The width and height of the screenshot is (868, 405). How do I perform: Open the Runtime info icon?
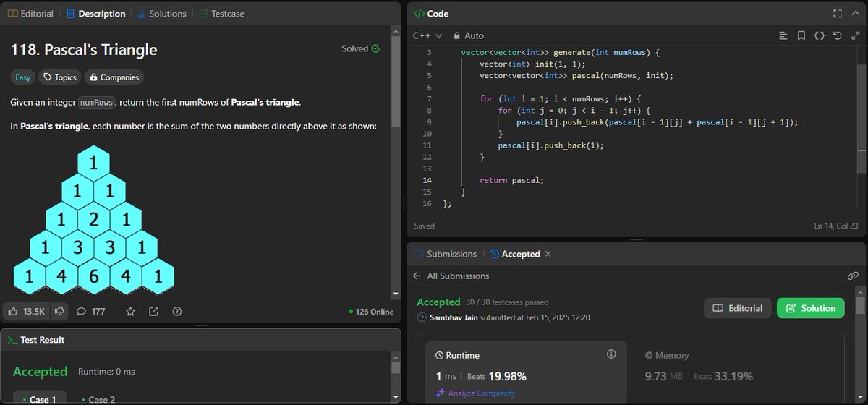(x=611, y=354)
